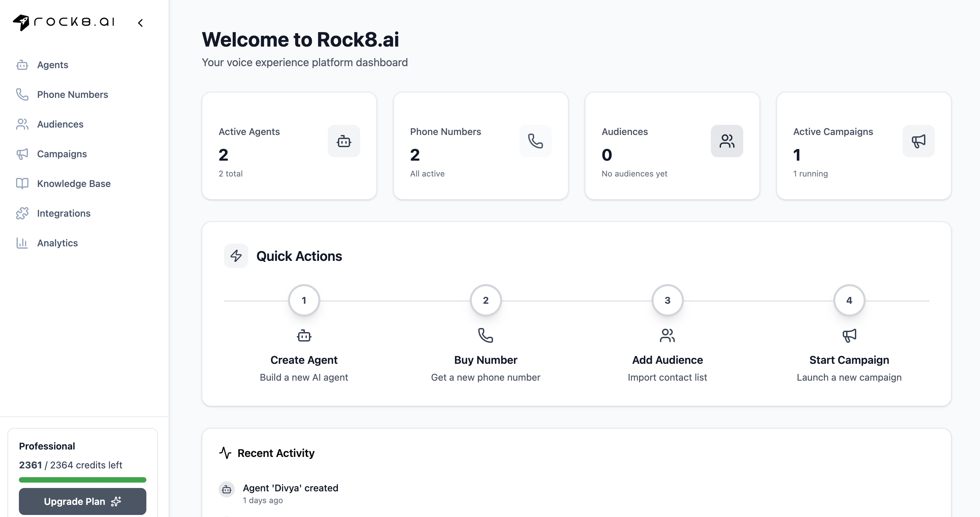This screenshot has height=517, width=980.
Task: Click step 2 circle in Quick Actions
Action: pyautogui.click(x=485, y=300)
